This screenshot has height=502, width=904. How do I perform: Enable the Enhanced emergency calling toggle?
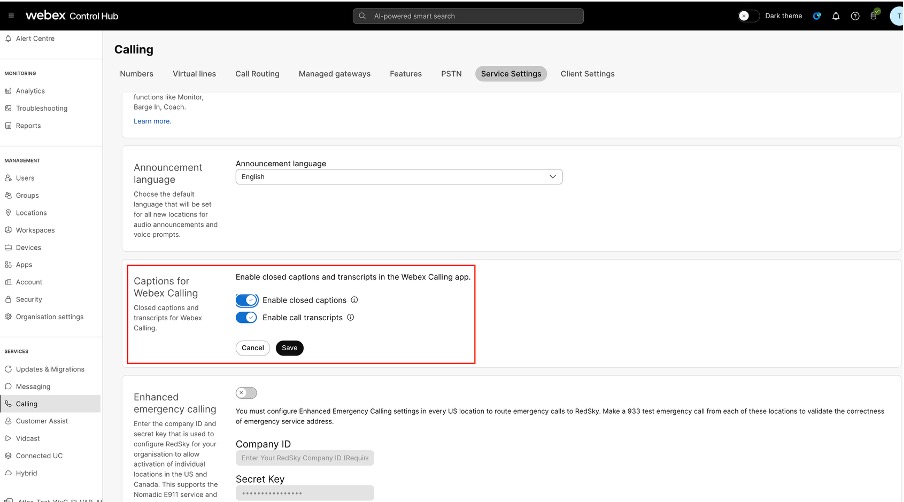coord(246,393)
